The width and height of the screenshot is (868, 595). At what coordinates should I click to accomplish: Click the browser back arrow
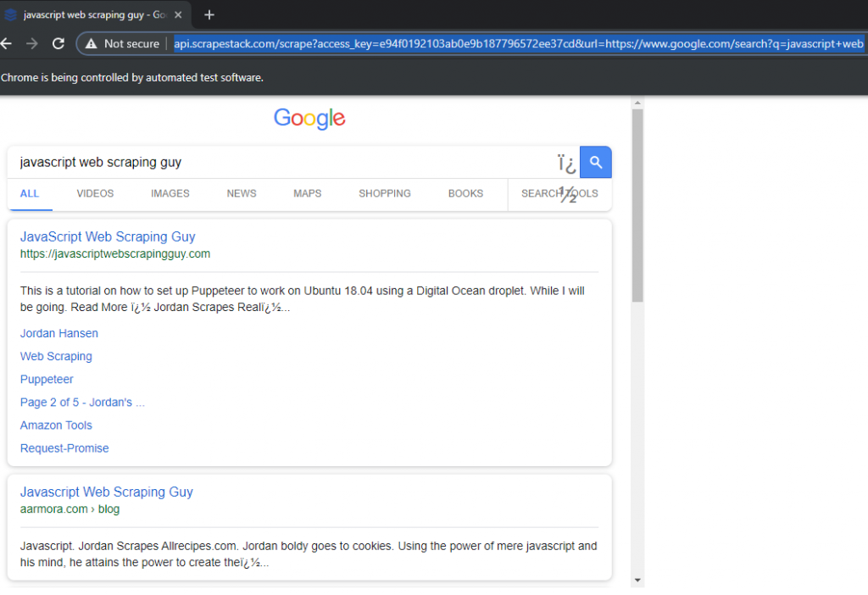click(6, 44)
